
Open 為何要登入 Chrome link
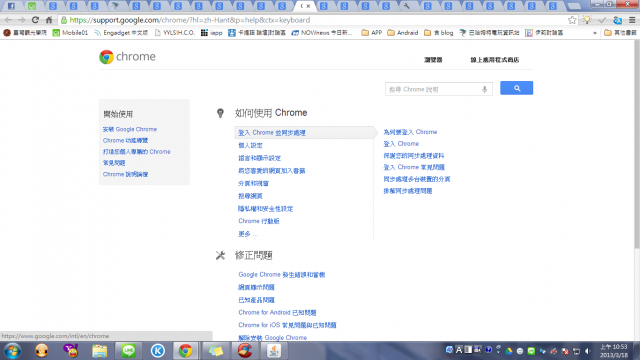pos(410,132)
